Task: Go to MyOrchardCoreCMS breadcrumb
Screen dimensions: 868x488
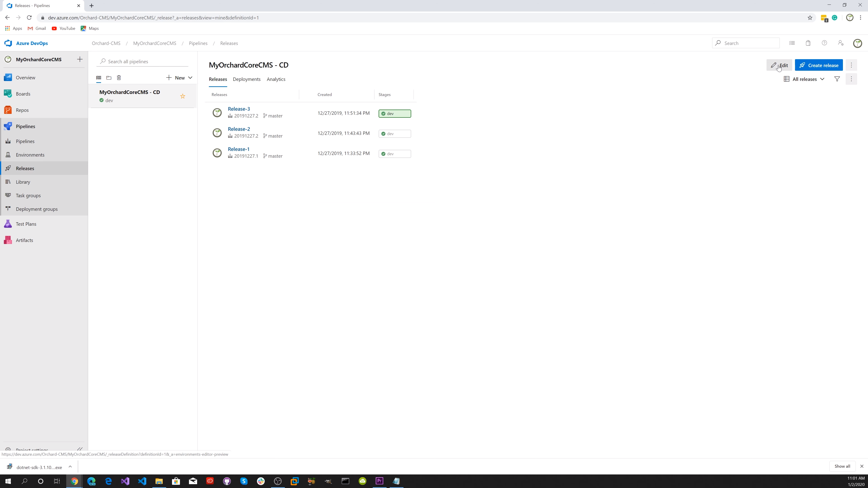Action: [x=155, y=43]
